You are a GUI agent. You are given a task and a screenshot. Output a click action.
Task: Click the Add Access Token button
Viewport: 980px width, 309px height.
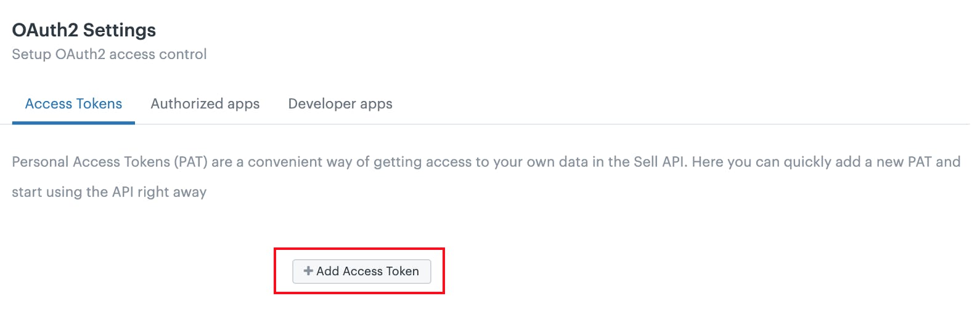[x=361, y=271]
